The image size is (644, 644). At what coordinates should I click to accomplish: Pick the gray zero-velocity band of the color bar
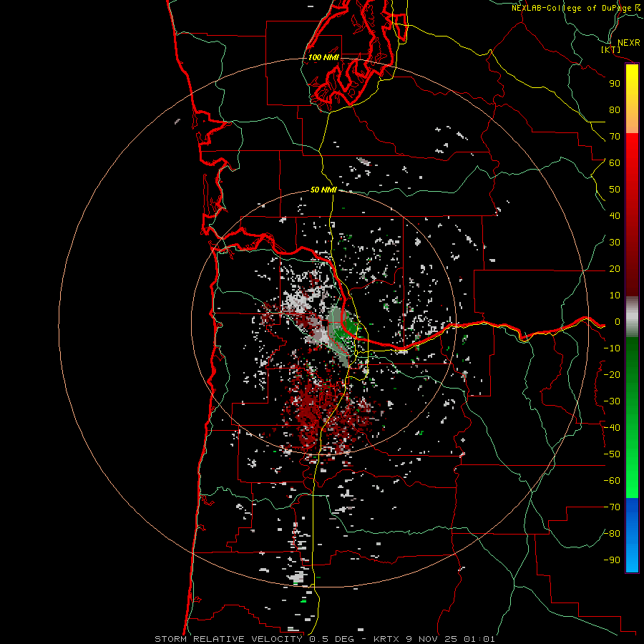click(632, 317)
